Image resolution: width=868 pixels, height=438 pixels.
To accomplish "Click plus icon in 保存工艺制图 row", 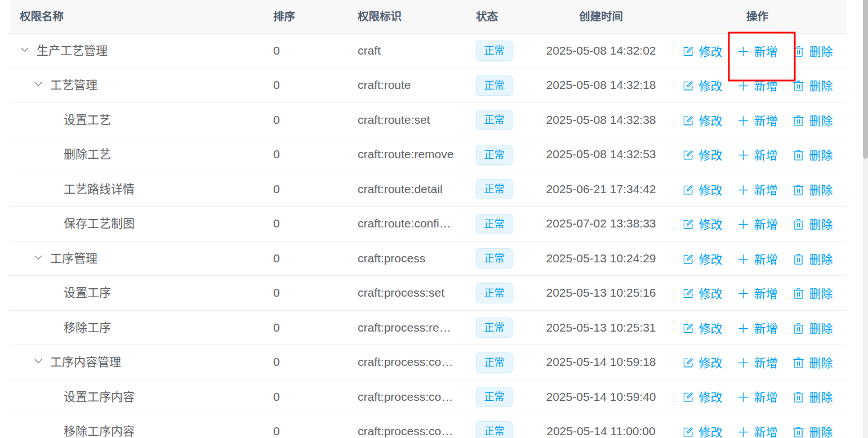I will pyautogui.click(x=743, y=225).
